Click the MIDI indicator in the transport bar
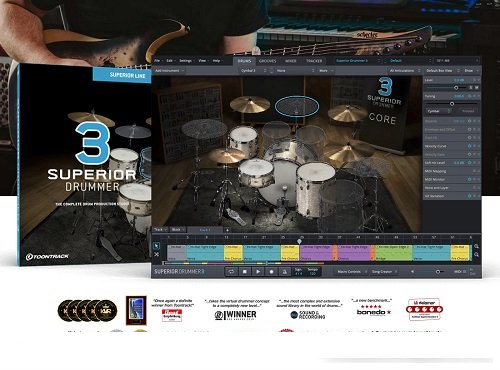This screenshot has height=370, width=500. pos(460,272)
